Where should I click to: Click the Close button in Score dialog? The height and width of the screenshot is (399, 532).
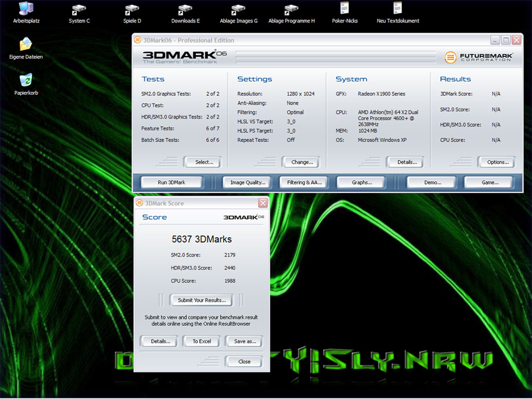pos(244,362)
